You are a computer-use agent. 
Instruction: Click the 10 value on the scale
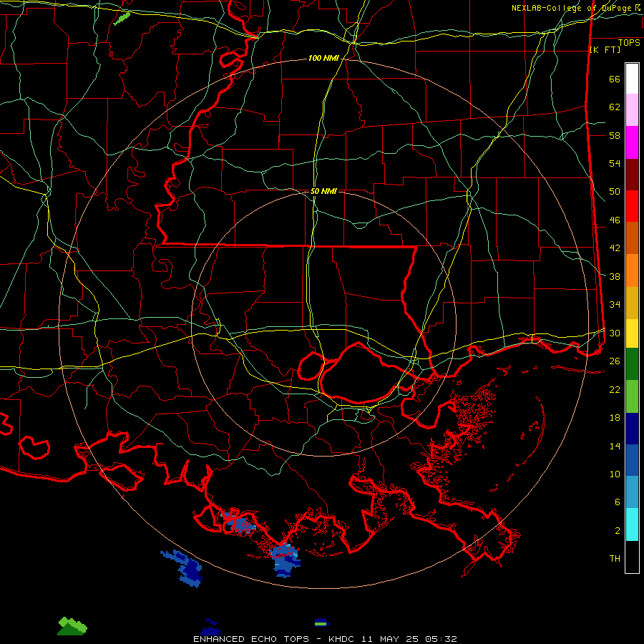point(615,474)
